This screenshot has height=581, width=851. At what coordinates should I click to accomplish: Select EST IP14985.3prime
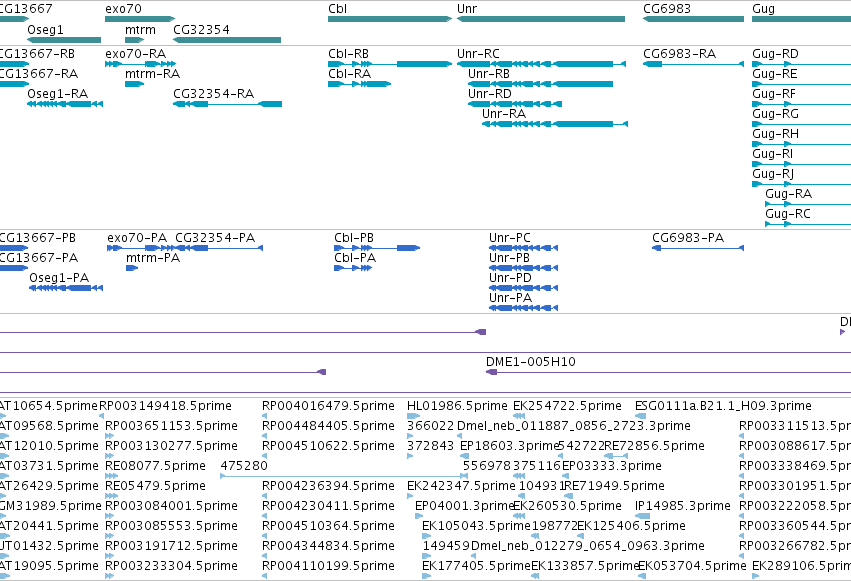(x=643, y=516)
